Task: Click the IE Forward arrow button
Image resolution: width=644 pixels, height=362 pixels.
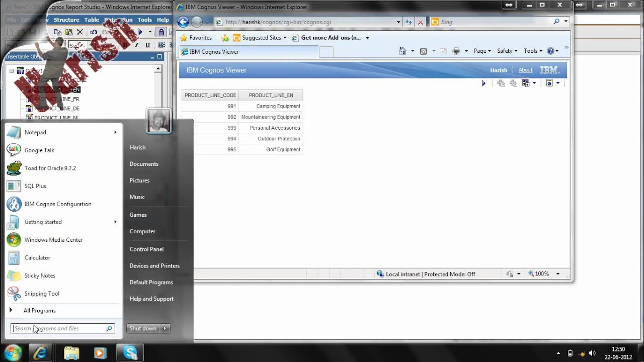Action: [197, 22]
